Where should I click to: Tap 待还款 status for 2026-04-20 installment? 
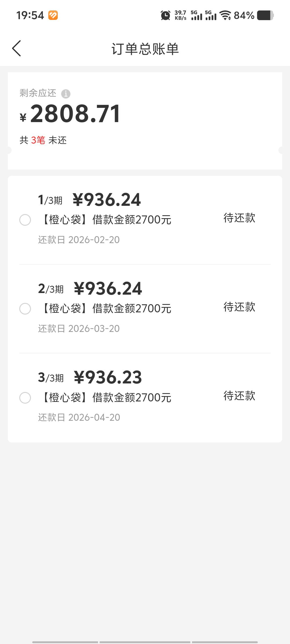(239, 396)
